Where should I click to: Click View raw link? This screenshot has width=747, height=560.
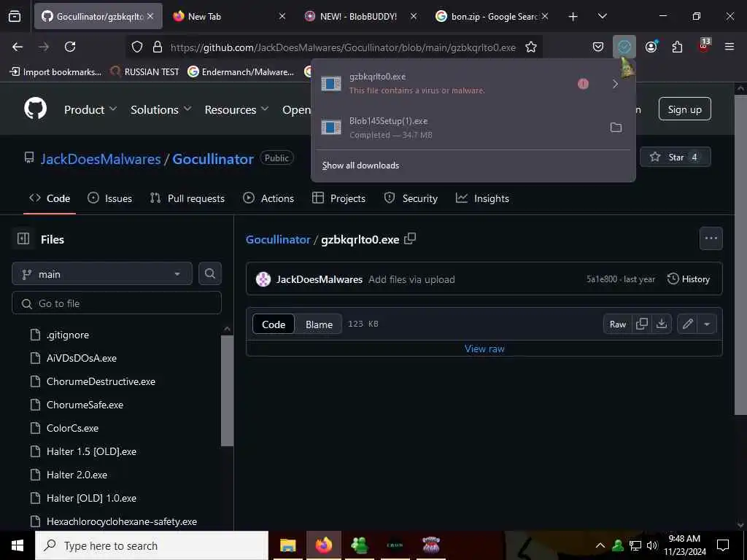click(484, 349)
